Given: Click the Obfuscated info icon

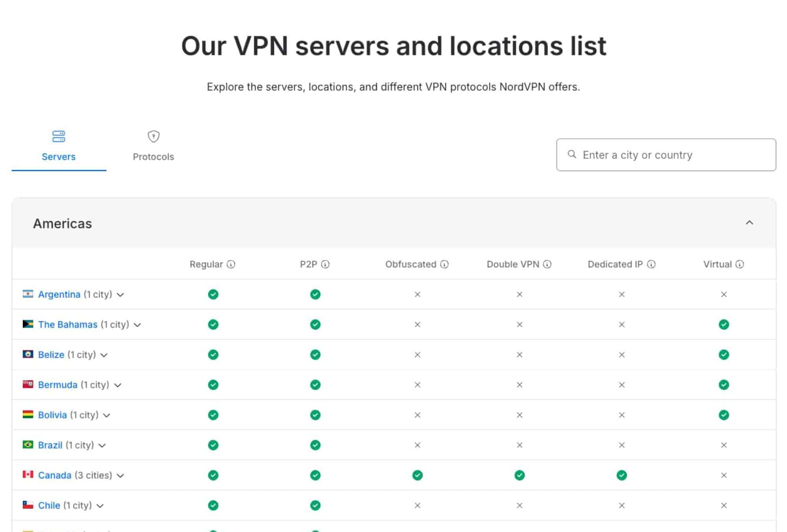Looking at the screenshot, I should tap(444, 264).
